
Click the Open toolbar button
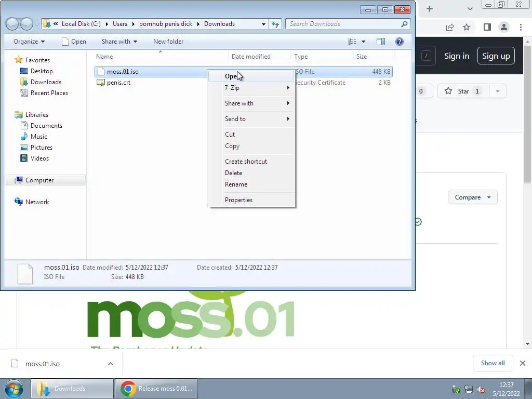[x=74, y=42]
